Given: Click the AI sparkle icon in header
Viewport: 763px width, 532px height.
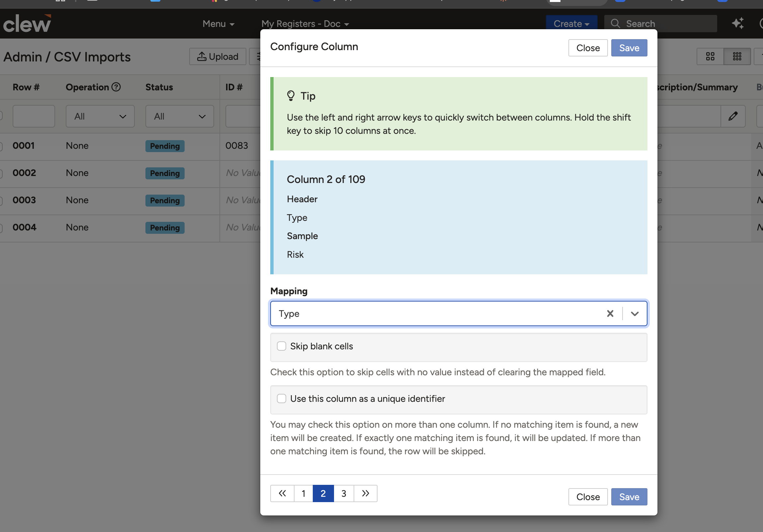Looking at the screenshot, I should (738, 24).
